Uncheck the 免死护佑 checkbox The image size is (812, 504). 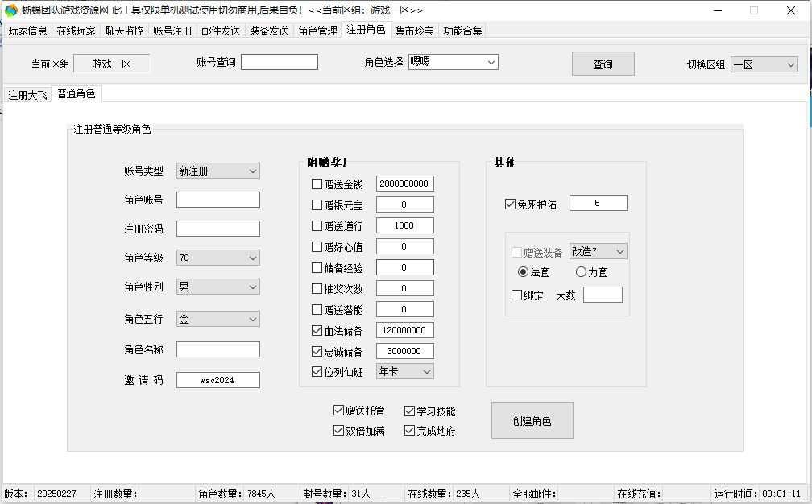pos(510,204)
